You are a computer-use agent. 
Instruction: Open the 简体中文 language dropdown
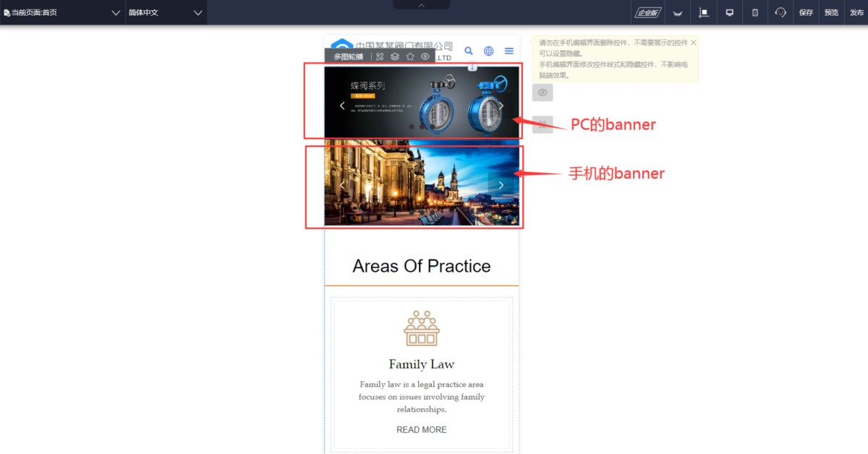(x=166, y=12)
